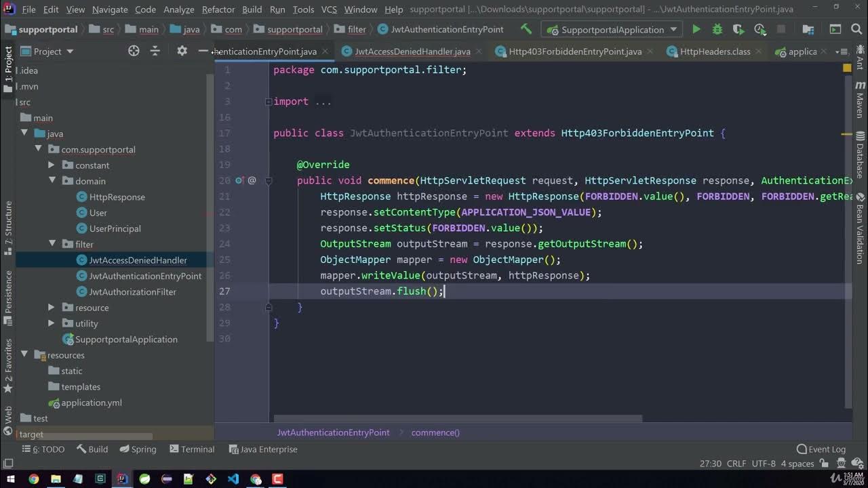Open the Persistence side tab
The image size is (868, 488).
[x=8, y=297]
